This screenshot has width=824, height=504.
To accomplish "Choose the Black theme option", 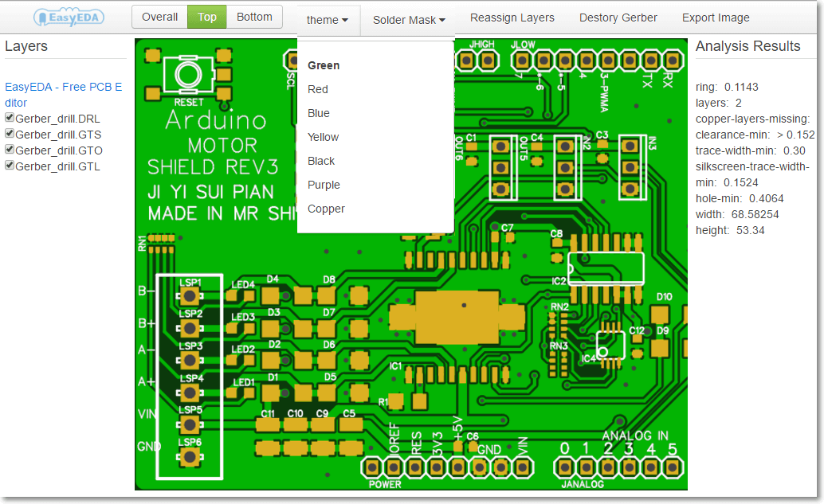I will (320, 161).
